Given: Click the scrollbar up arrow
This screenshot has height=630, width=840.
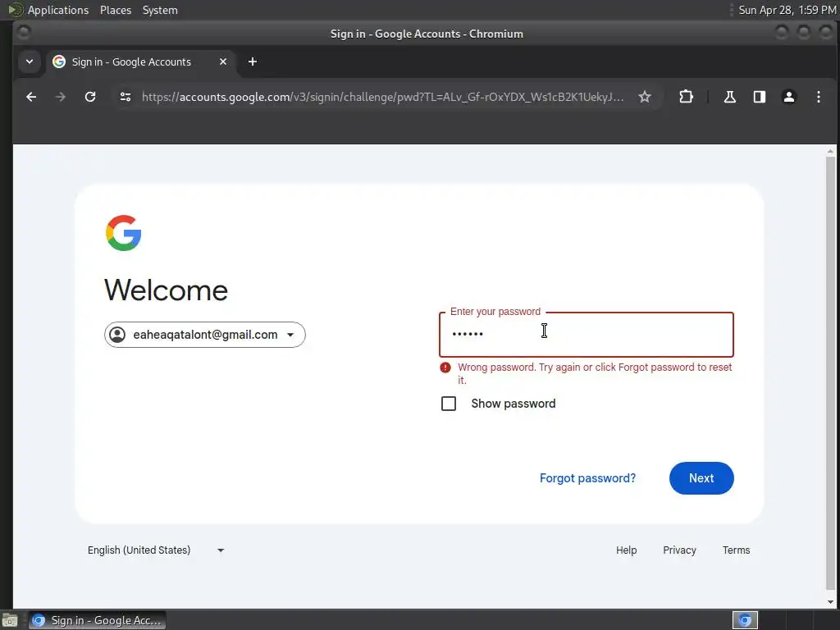Looking at the screenshot, I should 830,152.
